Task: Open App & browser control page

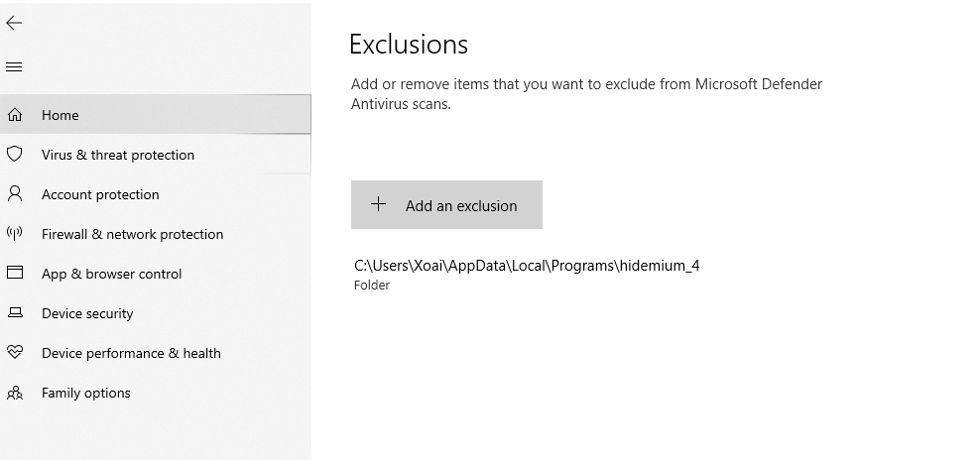Action: pyautogui.click(x=111, y=274)
